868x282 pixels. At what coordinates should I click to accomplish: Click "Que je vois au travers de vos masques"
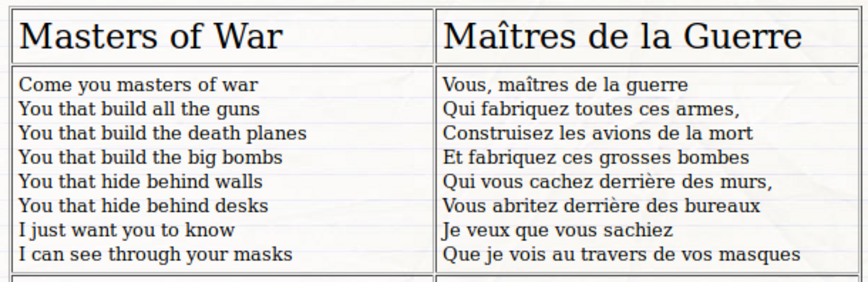coord(621,254)
